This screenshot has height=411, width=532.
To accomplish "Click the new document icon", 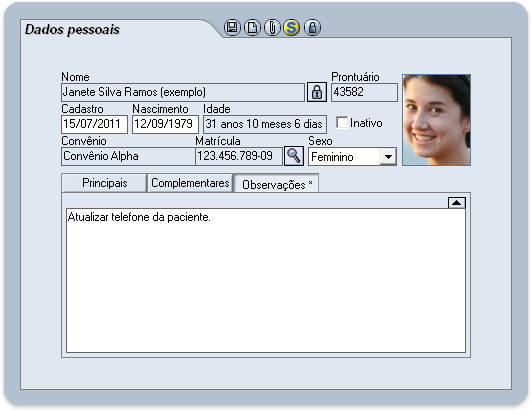I will click(x=252, y=27).
